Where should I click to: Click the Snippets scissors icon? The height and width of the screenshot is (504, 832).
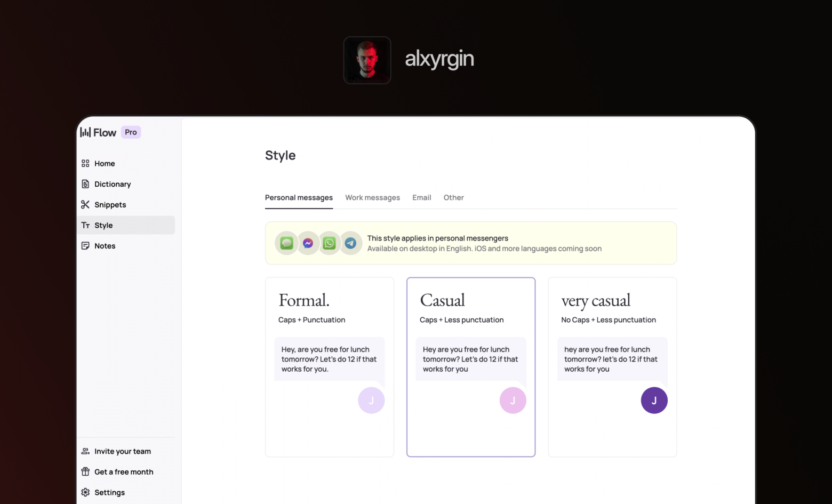[85, 205]
